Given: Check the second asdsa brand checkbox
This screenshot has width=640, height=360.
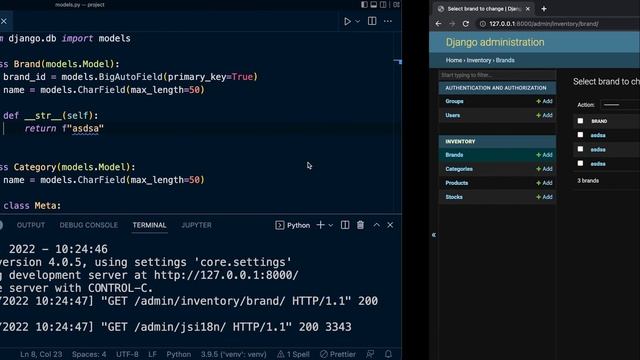Looking at the screenshot, I should click(x=580, y=149).
